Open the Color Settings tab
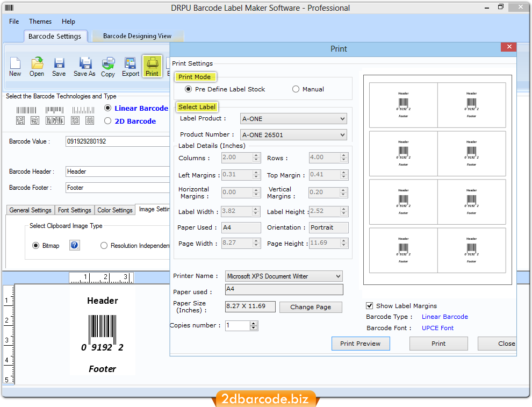 point(114,210)
